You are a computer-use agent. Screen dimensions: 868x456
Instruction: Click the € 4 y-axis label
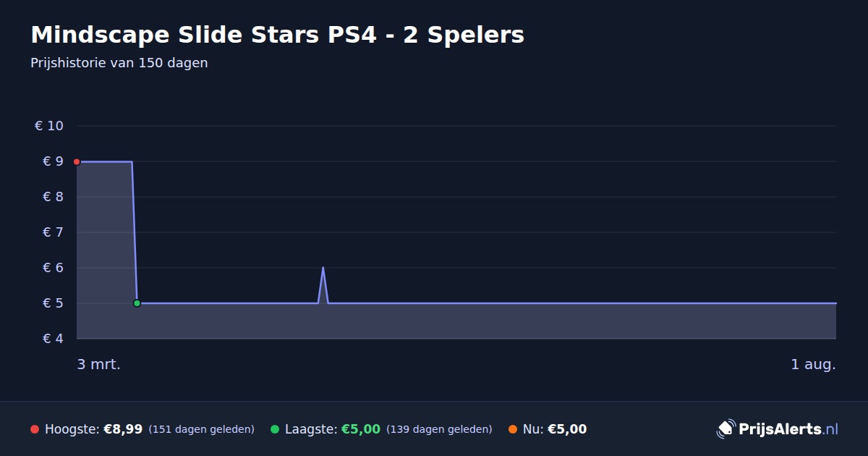pos(54,339)
